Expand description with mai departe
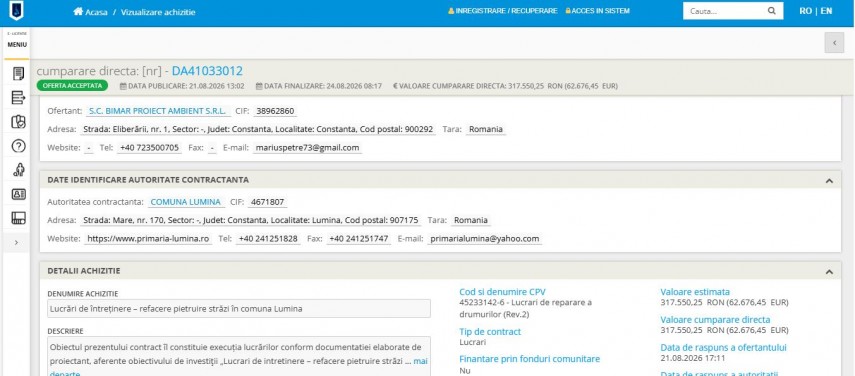The width and height of the screenshot is (855, 376). (x=421, y=361)
